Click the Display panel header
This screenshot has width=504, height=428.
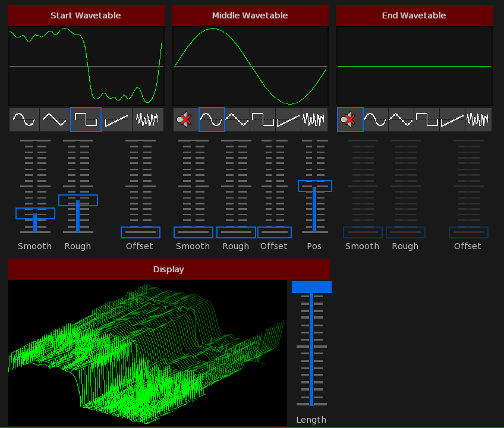169,269
